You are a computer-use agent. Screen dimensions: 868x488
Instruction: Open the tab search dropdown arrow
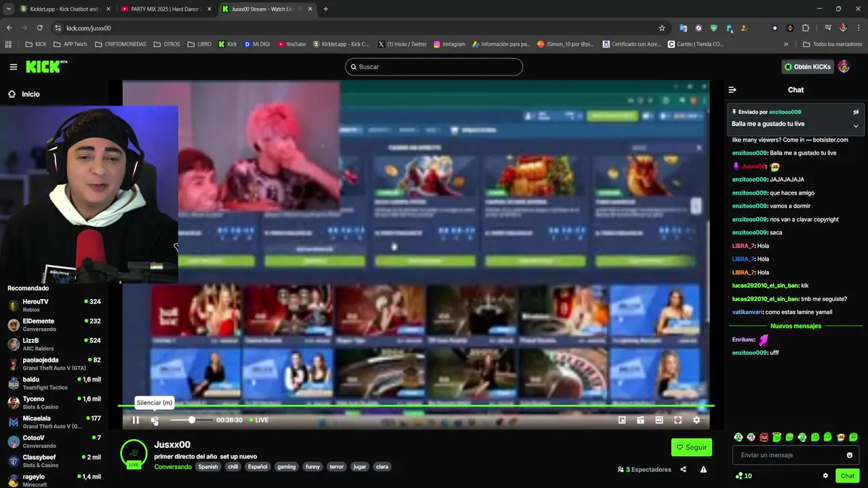pyautogui.click(x=8, y=9)
